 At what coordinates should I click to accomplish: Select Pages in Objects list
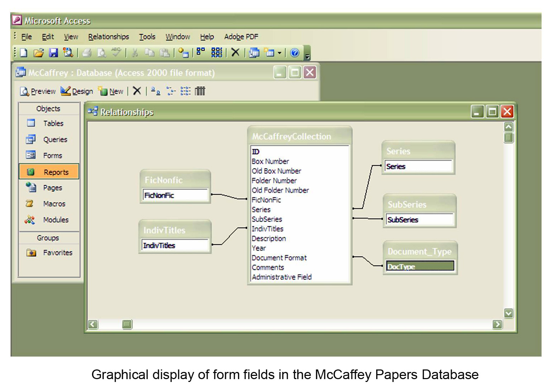49,188
